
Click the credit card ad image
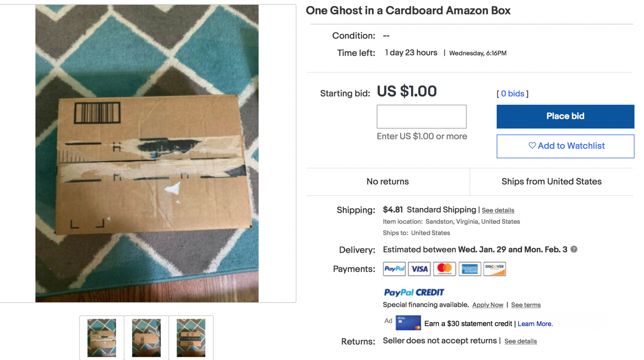point(408,323)
